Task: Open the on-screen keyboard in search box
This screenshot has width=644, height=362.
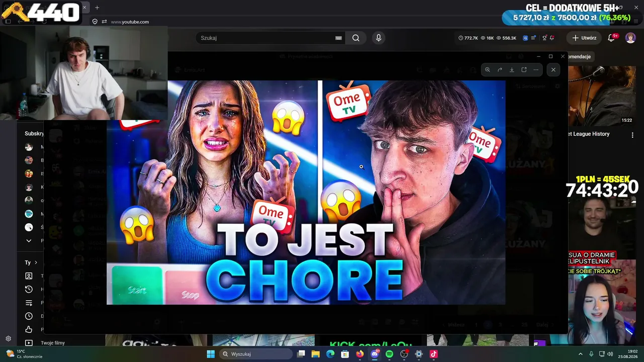Action: point(339,38)
